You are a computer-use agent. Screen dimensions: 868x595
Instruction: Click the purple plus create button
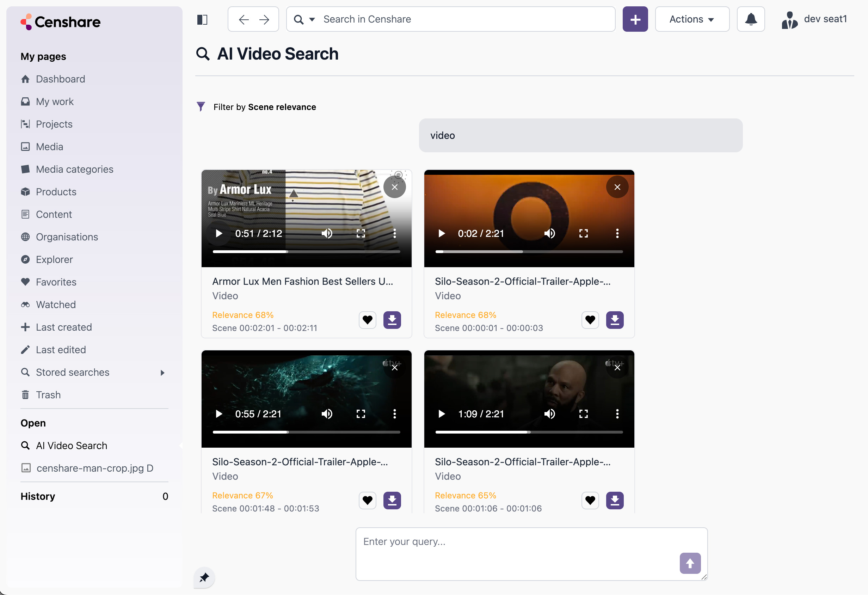pyautogui.click(x=635, y=19)
